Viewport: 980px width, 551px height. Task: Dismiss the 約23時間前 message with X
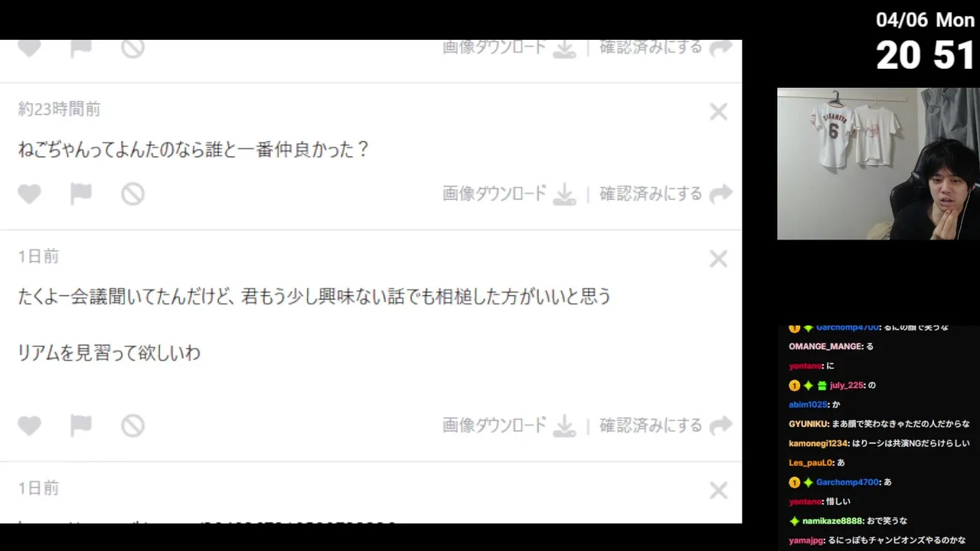point(718,112)
